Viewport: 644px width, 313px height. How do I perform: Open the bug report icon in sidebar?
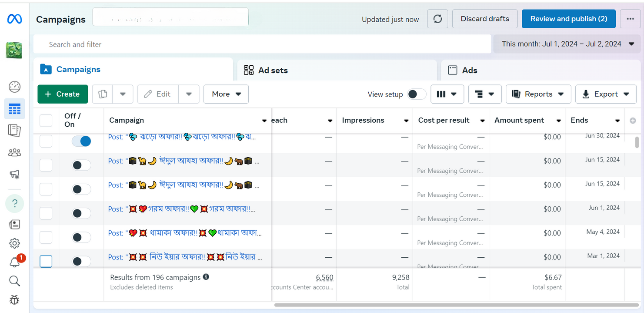[x=14, y=300]
